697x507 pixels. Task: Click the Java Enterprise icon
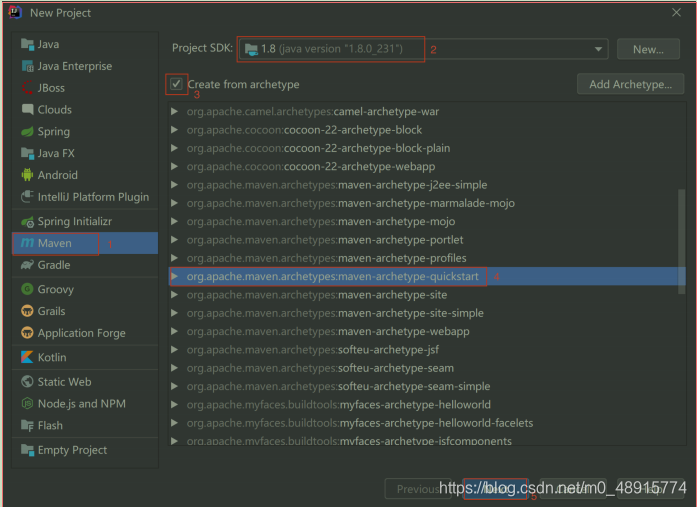click(28, 66)
